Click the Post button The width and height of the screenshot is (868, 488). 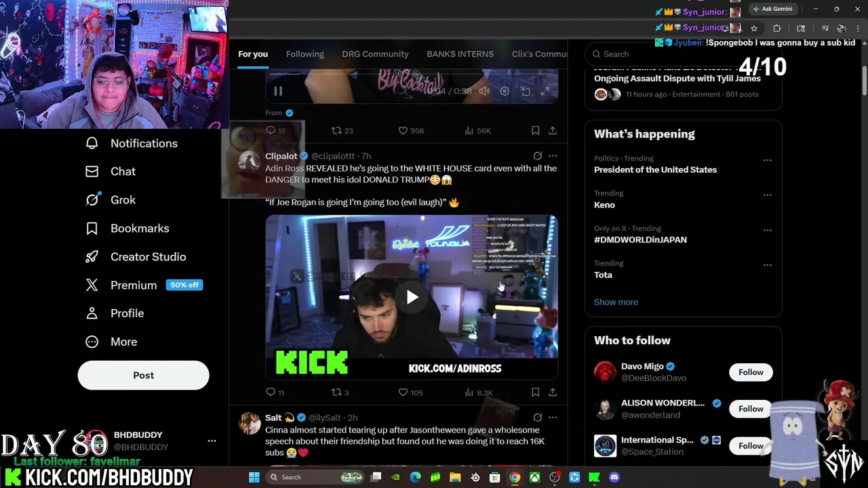pyautogui.click(x=143, y=375)
